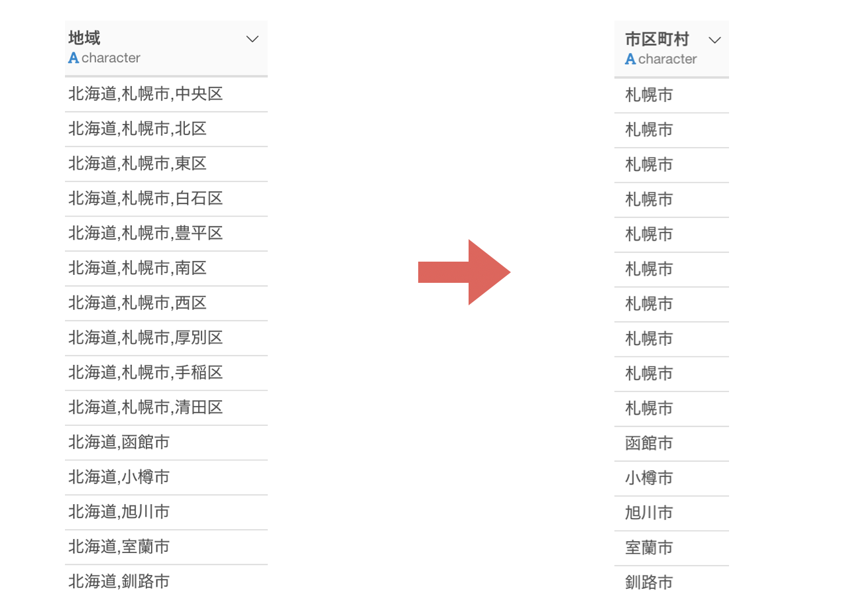Select the cell 北海道,札幌市,中央区
Screen dimensions: 851x616
click(166, 95)
